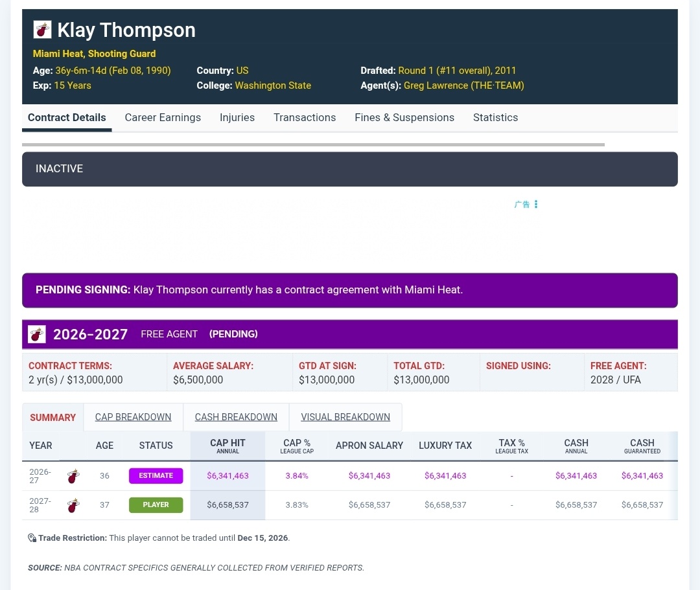700x590 pixels.
Task: Switch to the Career Earnings tab
Action: [x=163, y=117]
